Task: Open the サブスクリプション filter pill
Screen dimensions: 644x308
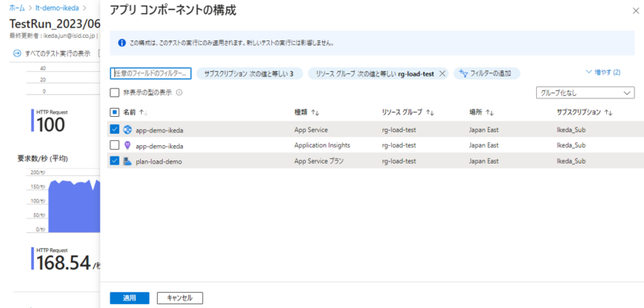Action: (x=250, y=73)
